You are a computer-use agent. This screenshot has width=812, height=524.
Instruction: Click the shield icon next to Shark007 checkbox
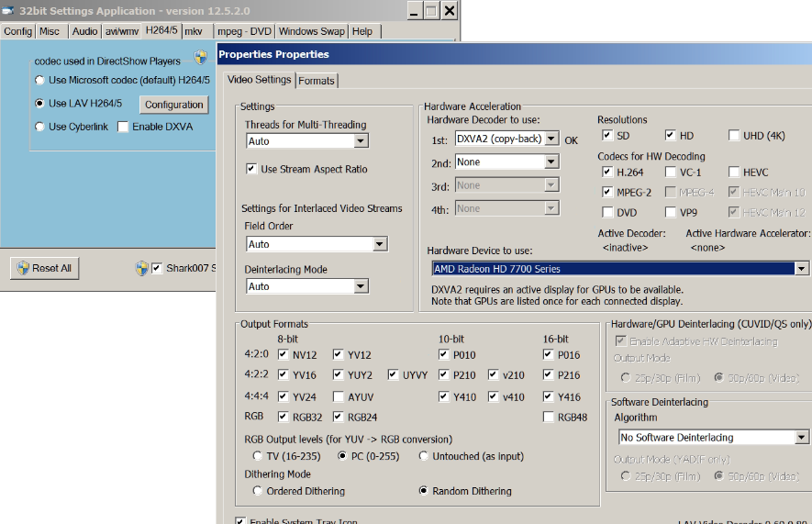(141, 269)
